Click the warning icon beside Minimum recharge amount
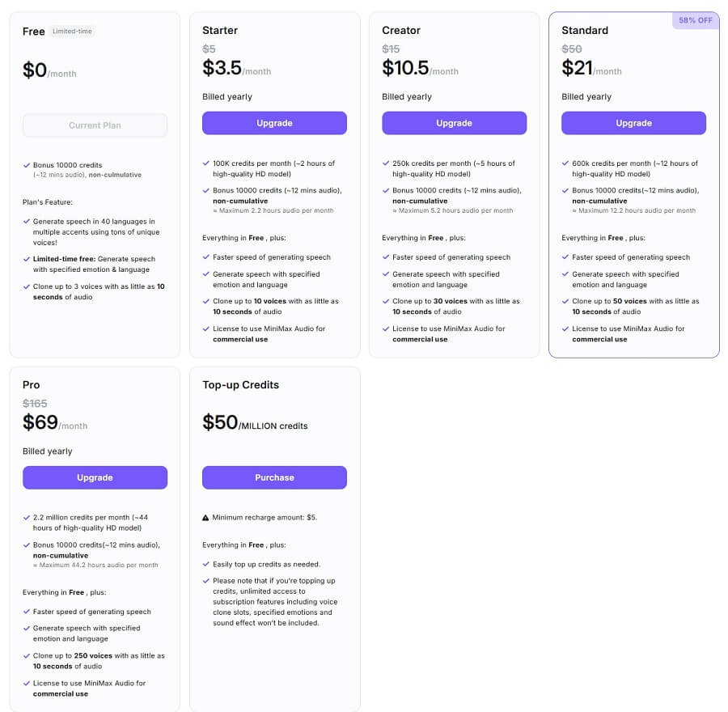 [205, 517]
